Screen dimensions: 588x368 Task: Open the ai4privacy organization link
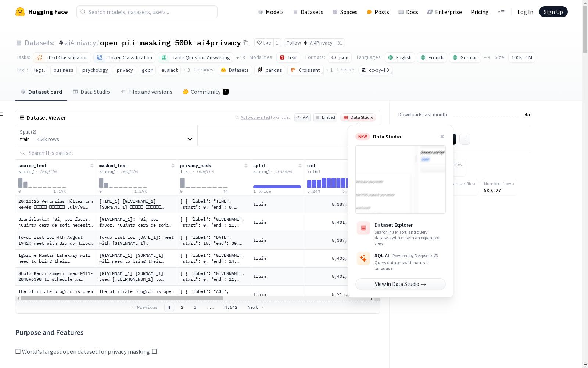pos(80,43)
